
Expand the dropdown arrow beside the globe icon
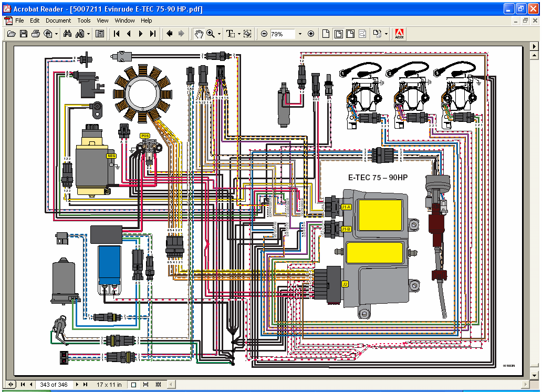(56, 34)
